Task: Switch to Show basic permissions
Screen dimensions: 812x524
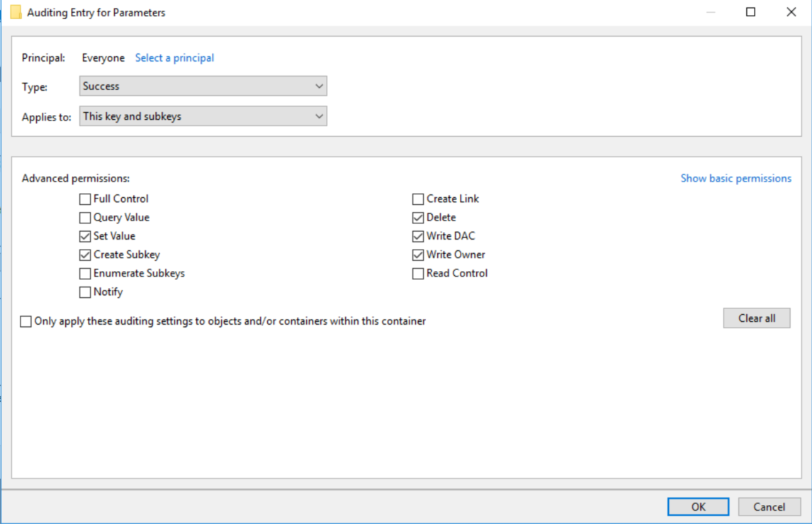Action: coord(735,178)
